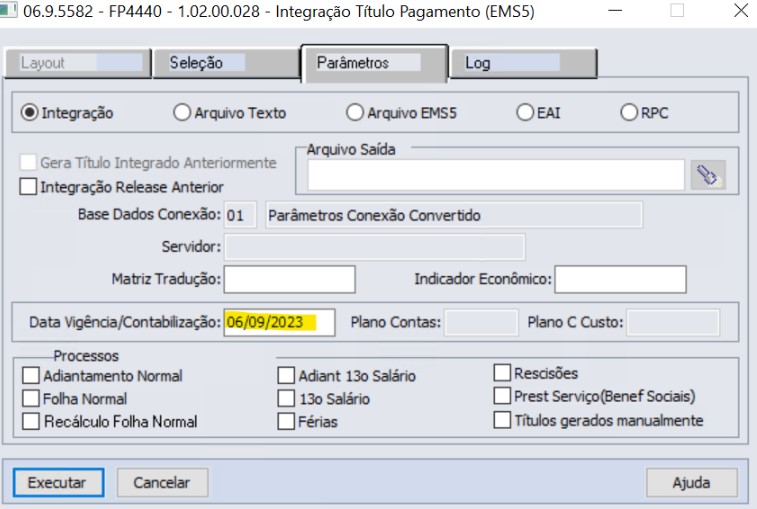The width and height of the screenshot is (757, 509).
Task: Go to the Log tab
Action: (524, 63)
